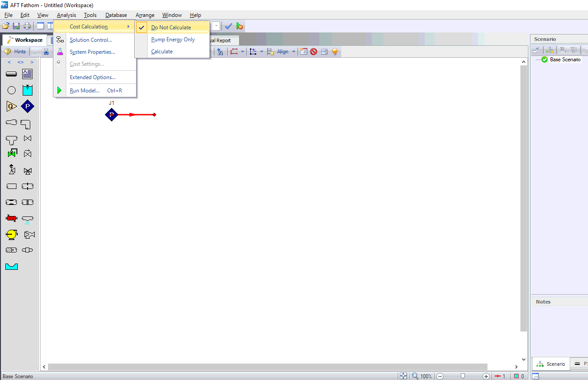Select the Pump Energy Only option

(173, 40)
